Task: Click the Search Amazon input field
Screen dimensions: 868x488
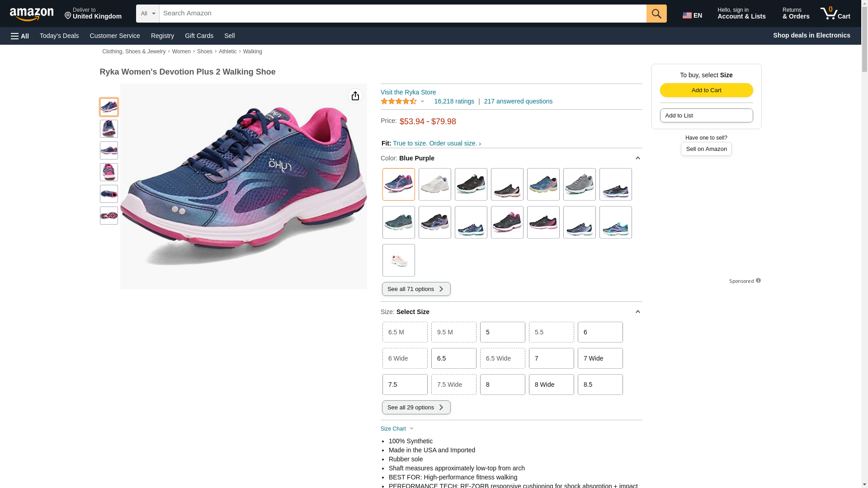Action: (403, 14)
